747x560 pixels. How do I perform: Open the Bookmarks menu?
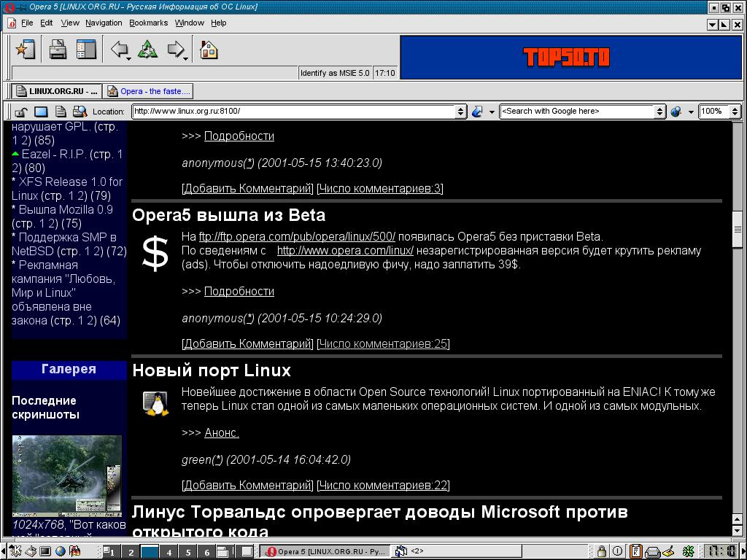148,23
